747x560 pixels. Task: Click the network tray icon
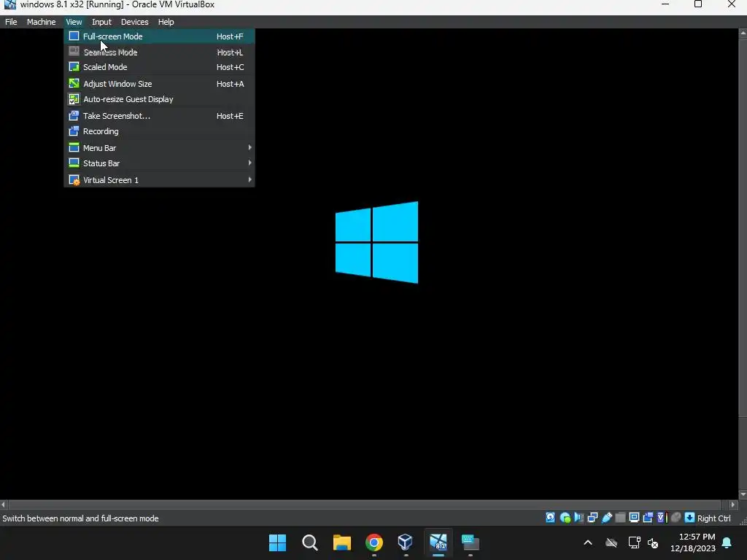(x=634, y=542)
